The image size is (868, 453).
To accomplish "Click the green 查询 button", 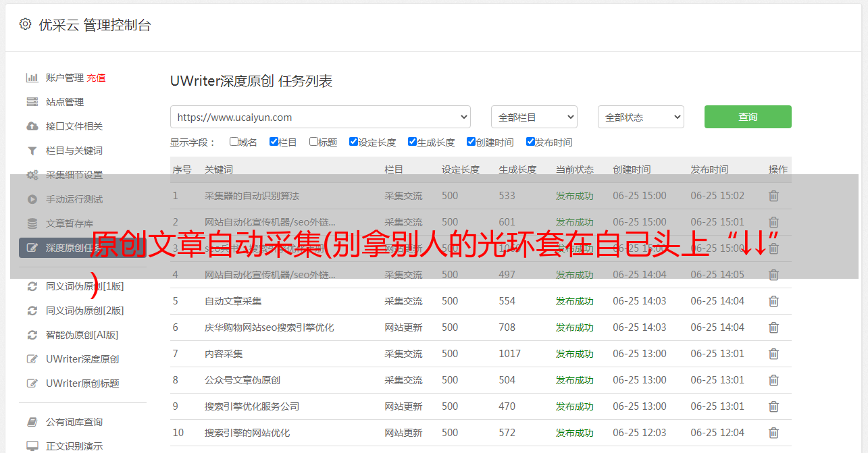I will [747, 117].
